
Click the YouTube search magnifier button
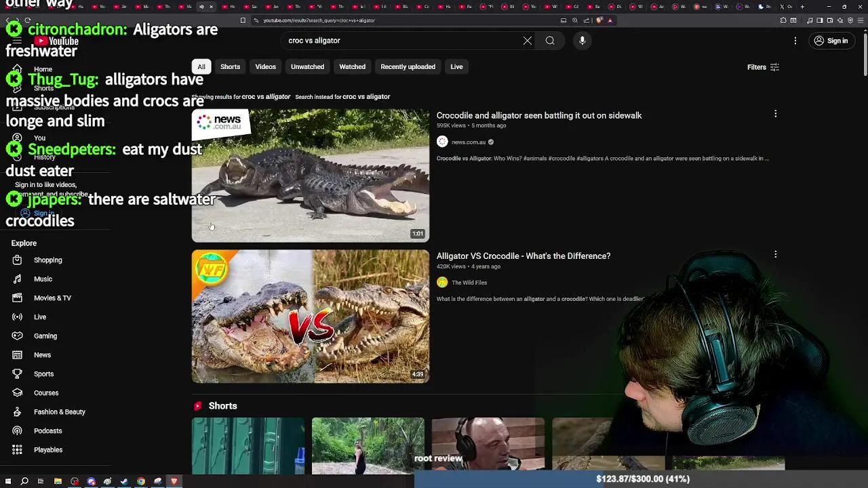click(x=550, y=41)
